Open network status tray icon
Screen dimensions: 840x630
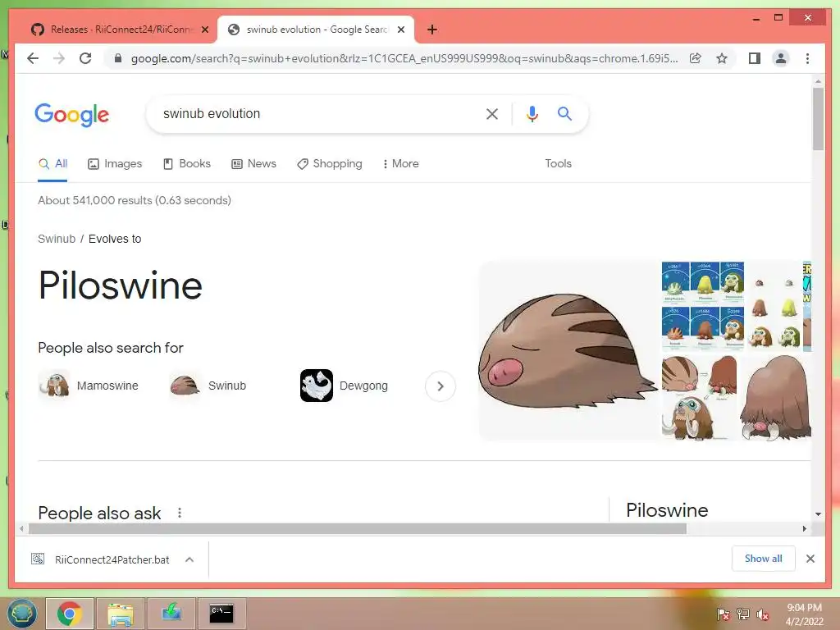point(742,614)
